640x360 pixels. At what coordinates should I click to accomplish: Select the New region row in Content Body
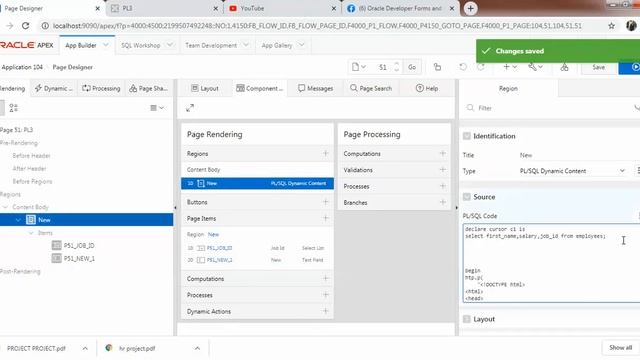tap(257, 183)
